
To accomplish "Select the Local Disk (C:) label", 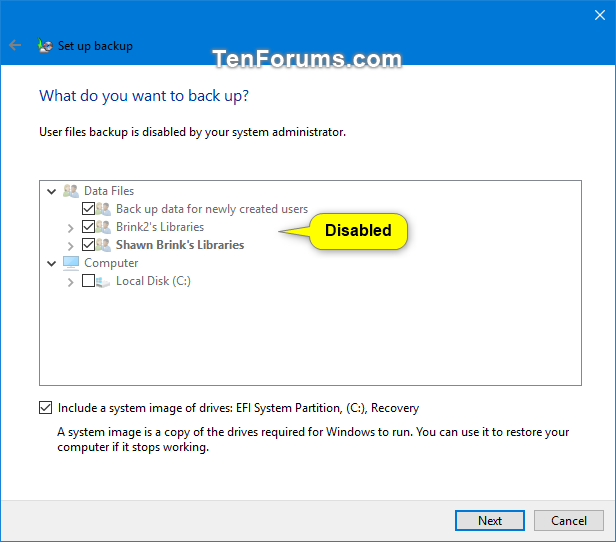I will pyautogui.click(x=153, y=281).
